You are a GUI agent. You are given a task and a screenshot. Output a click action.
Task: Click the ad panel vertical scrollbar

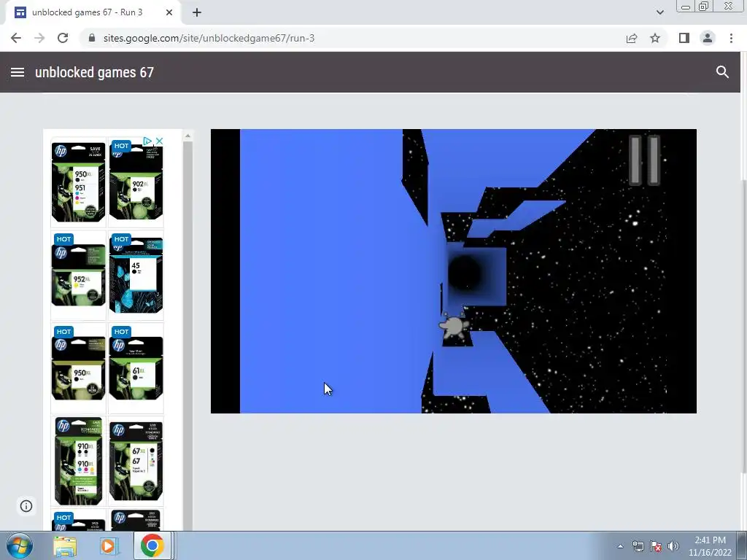187,335
